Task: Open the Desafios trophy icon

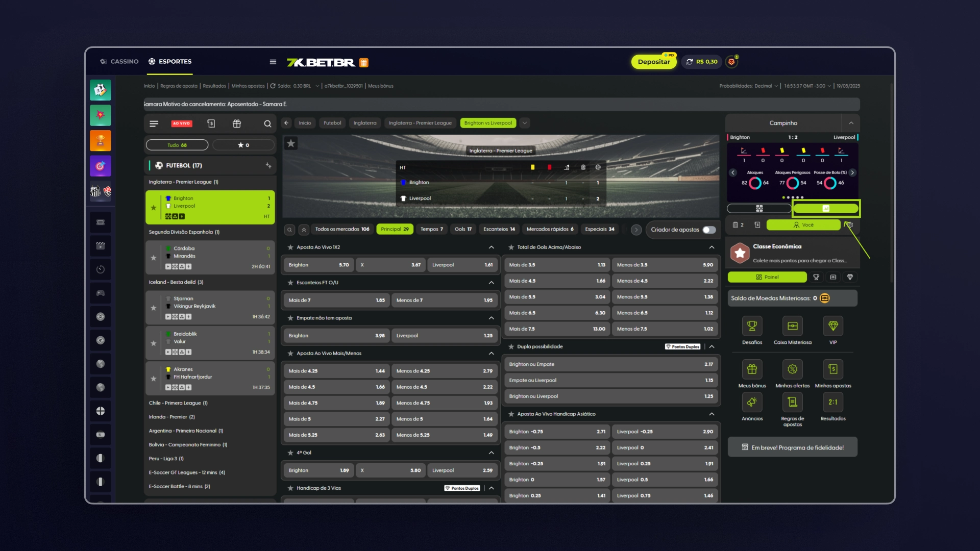Action: coord(752,326)
